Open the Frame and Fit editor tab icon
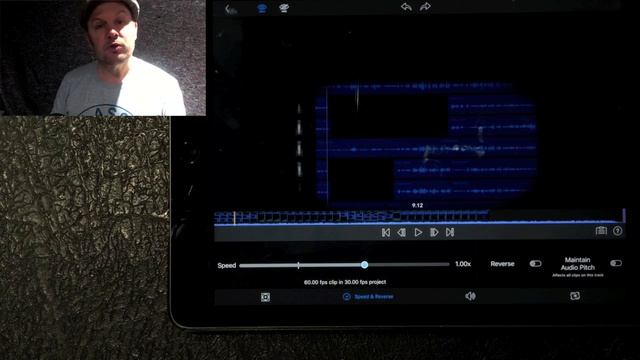 tap(265, 297)
